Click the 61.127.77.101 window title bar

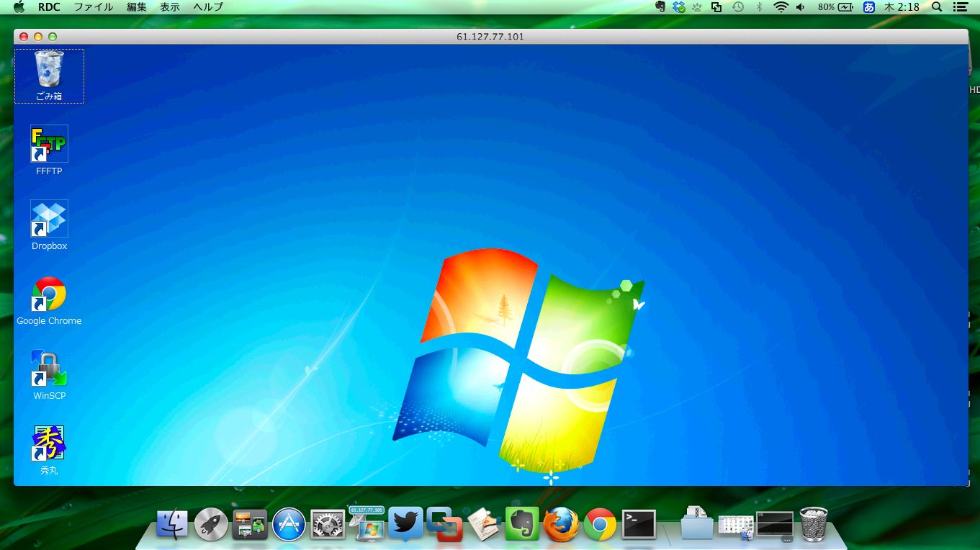tap(490, 37)
